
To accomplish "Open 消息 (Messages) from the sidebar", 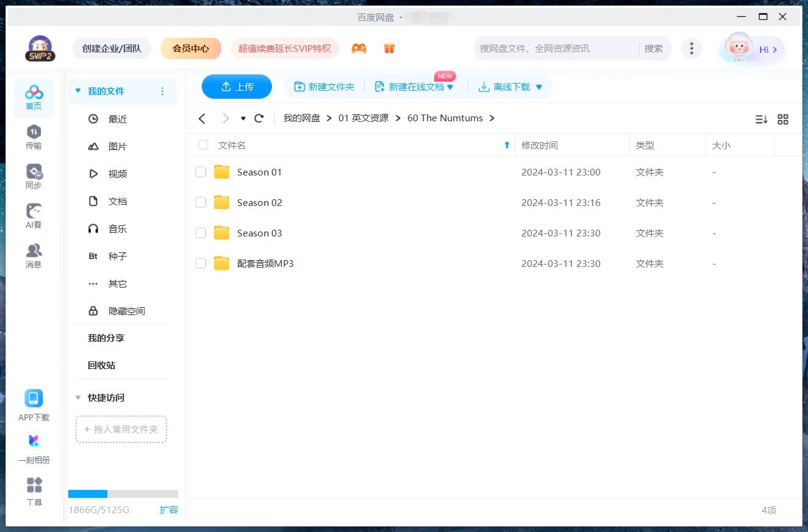I will coord(34,255).
